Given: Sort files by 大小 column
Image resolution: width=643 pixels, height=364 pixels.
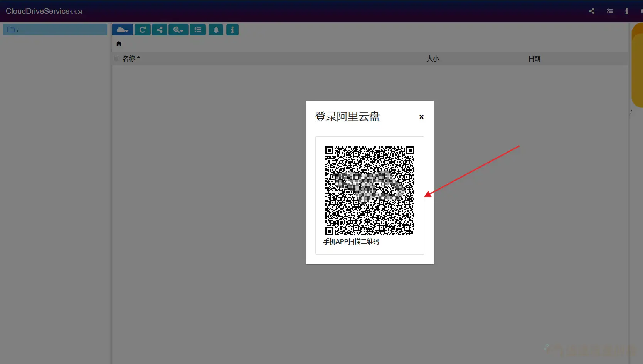Looking at the screenshot, I should (x=433, y=59).
